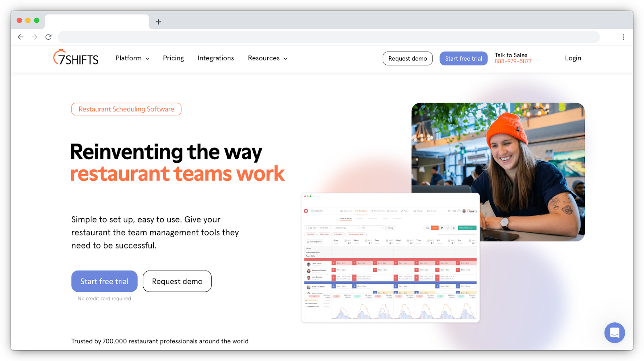Click 'Trusted by 700,000 restaurant professionals' text

click(x=160, y=341)
